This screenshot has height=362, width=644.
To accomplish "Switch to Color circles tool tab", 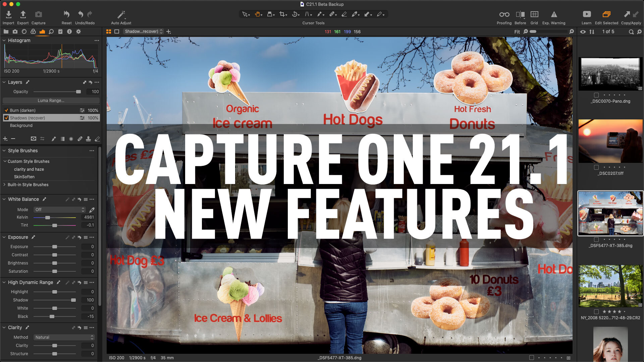I will (x=33, y=32).
